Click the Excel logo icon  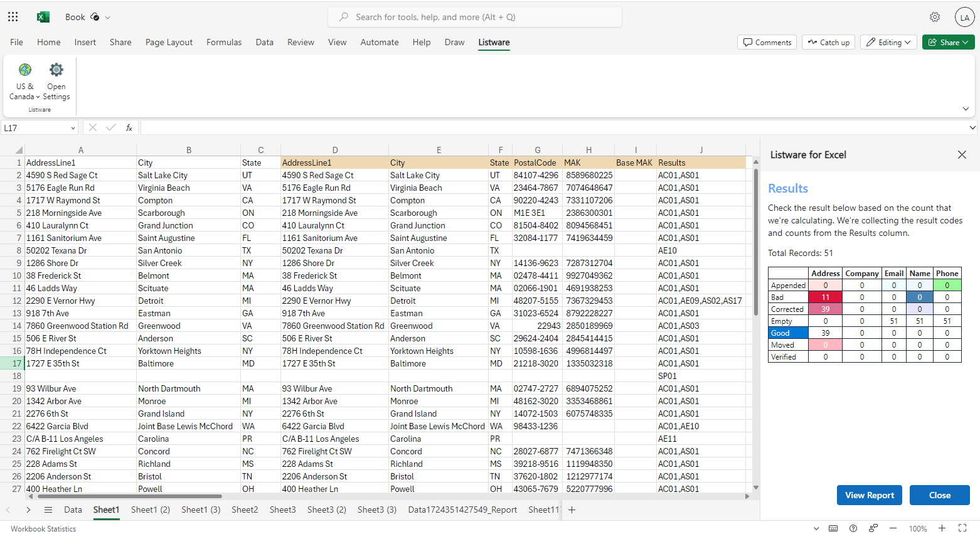pos(43,17)
